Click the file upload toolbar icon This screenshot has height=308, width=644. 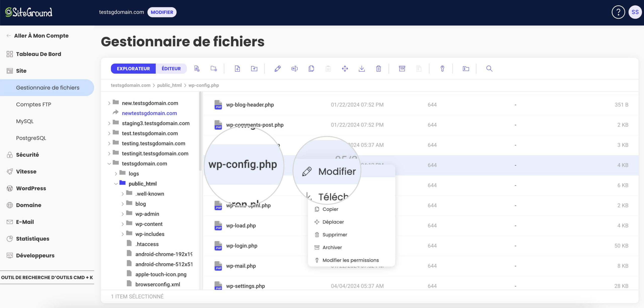point(237,69)
